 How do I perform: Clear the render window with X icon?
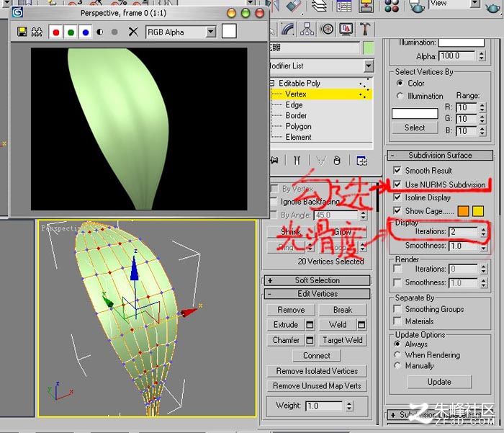[x=133, y=32]
